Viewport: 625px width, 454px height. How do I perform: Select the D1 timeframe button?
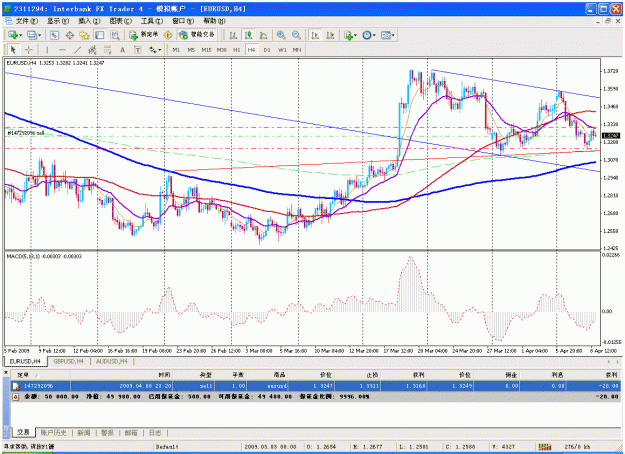pyautogui.click(x=267, y=50)
